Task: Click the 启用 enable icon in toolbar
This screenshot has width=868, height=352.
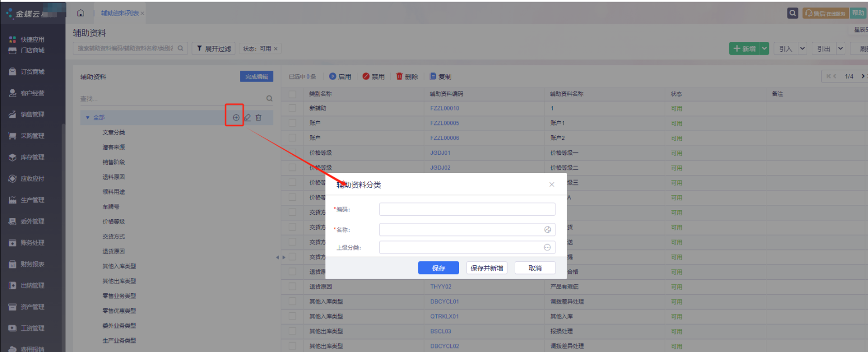Action: pos(333,76)
